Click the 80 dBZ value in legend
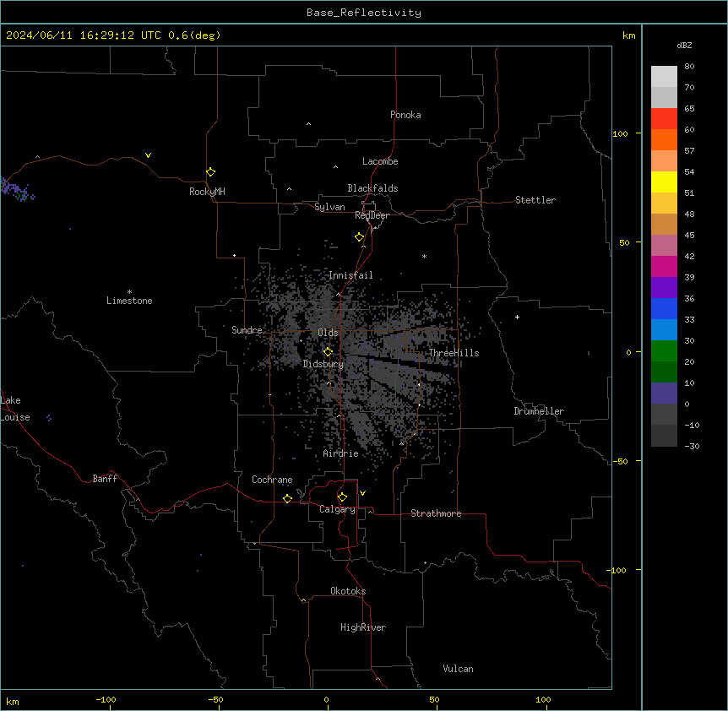 coord(689,67)
